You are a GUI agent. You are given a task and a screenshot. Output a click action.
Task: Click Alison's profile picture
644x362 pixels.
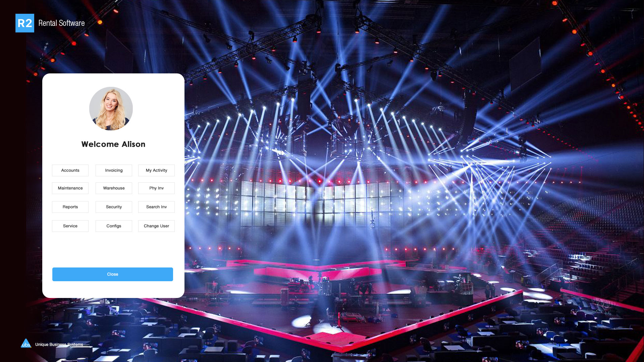(x=111, y=109)
